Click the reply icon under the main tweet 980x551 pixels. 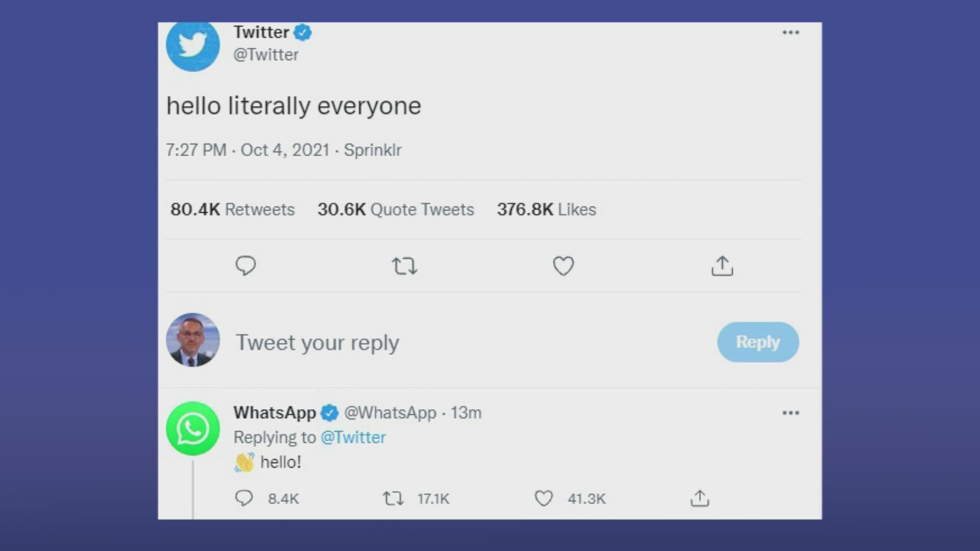(x=246, y=266)
